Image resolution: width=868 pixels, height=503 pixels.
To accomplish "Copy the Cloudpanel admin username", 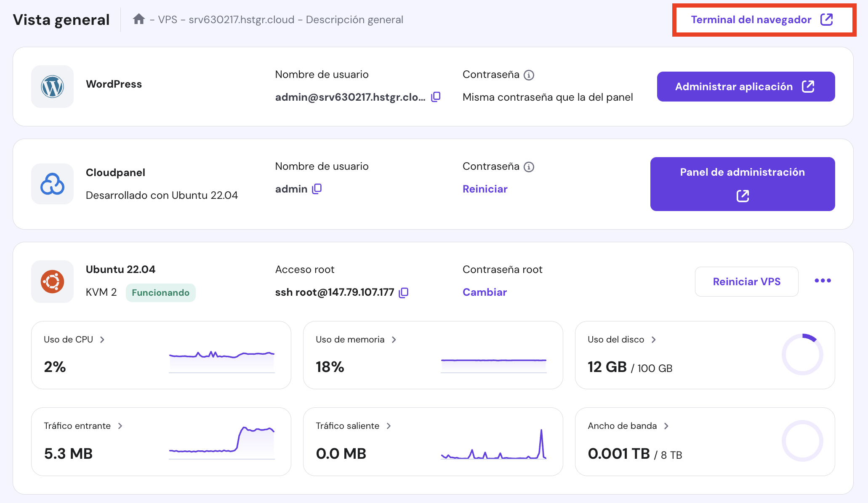I will point(317,188).
